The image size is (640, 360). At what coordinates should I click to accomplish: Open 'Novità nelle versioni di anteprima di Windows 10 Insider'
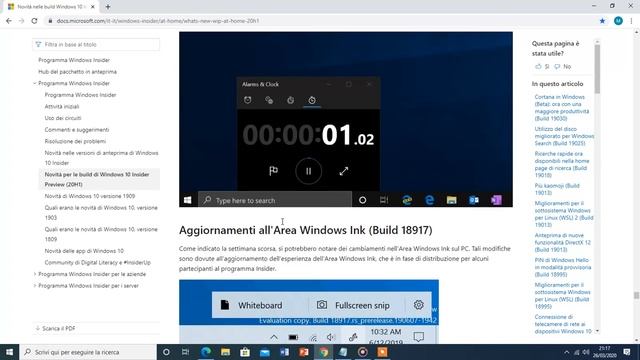(x=102, y=158)
